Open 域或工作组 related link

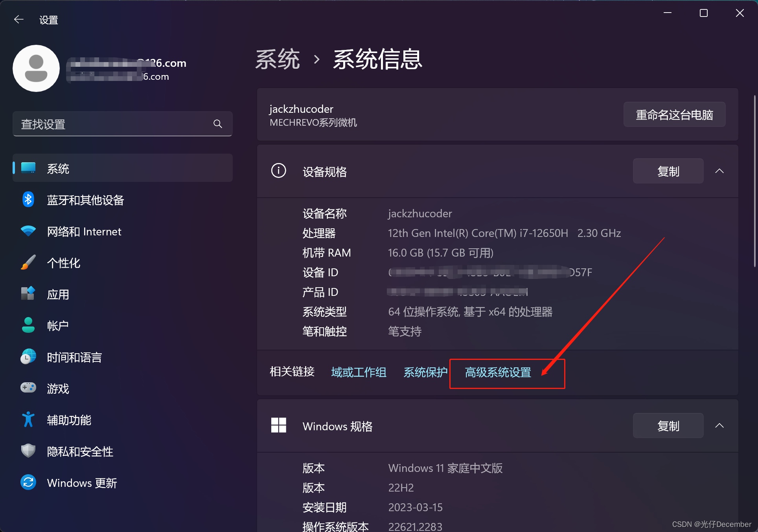(x=359, y=372)
